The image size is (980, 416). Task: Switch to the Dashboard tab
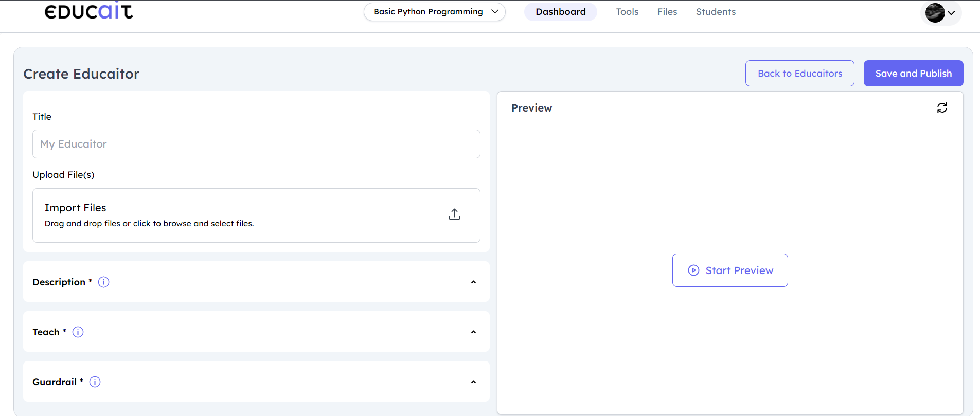point(560,12)
